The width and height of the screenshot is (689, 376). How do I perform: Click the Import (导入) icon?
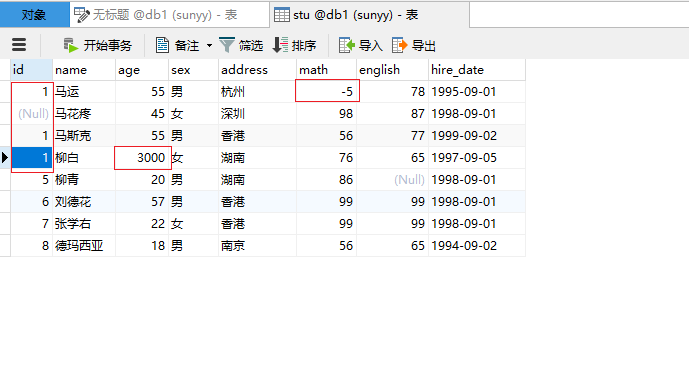347,45
